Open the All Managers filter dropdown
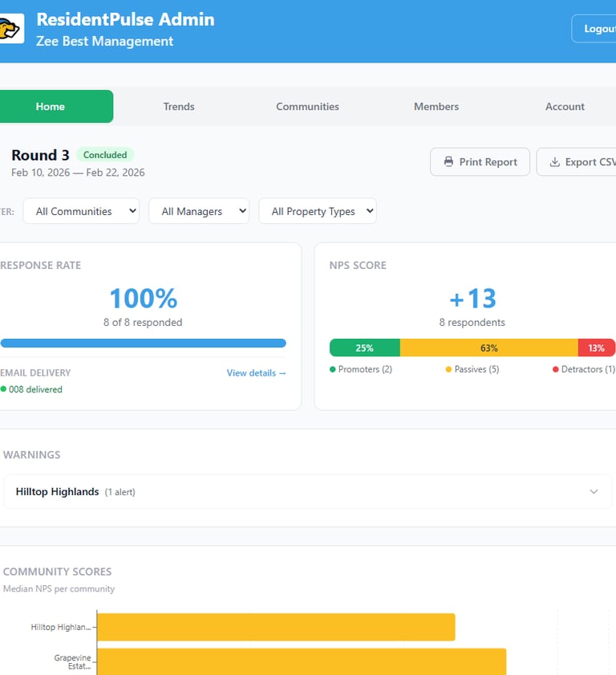The image size is (616, 675). coord(199,211)
